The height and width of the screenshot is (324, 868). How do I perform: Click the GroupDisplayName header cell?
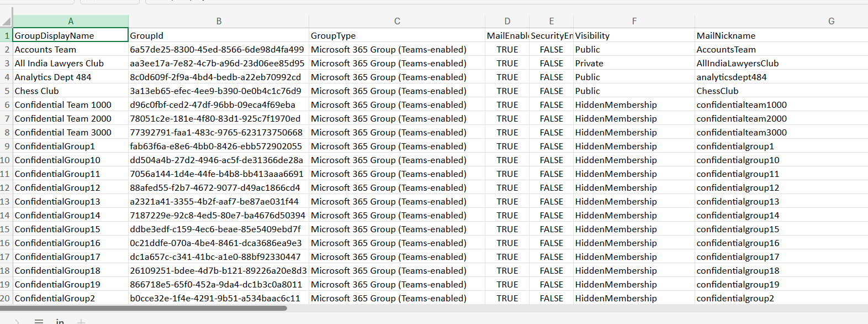[71, 36]
